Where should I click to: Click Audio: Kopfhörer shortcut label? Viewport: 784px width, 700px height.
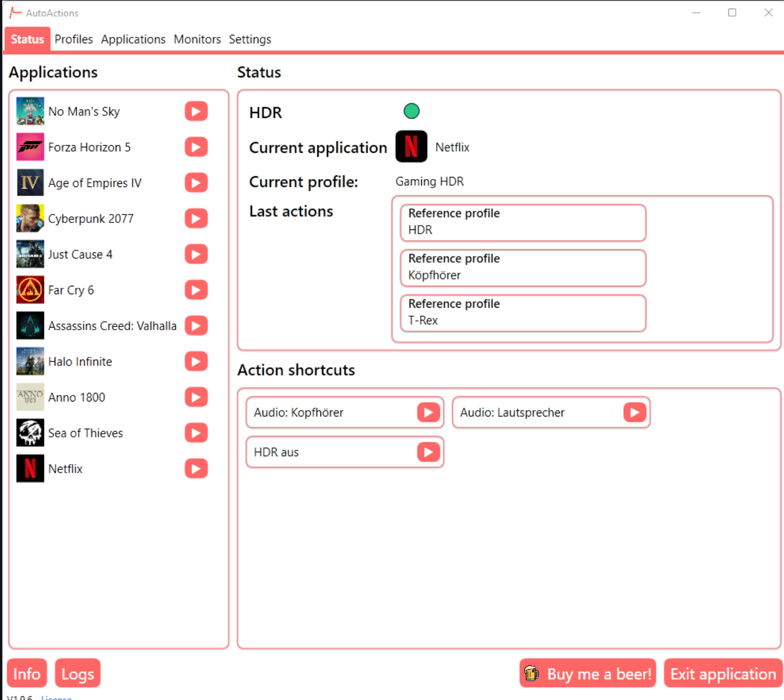tap(298, 412)
